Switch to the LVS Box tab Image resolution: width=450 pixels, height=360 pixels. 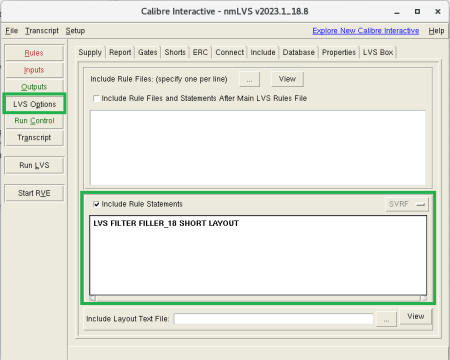coord(378,52)
